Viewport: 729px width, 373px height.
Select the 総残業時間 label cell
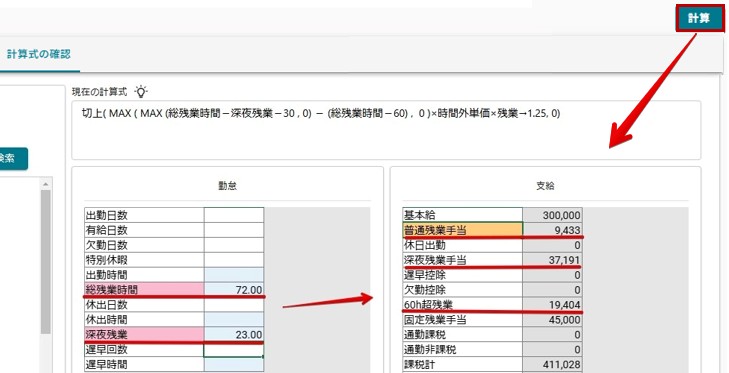pos(144,289)
